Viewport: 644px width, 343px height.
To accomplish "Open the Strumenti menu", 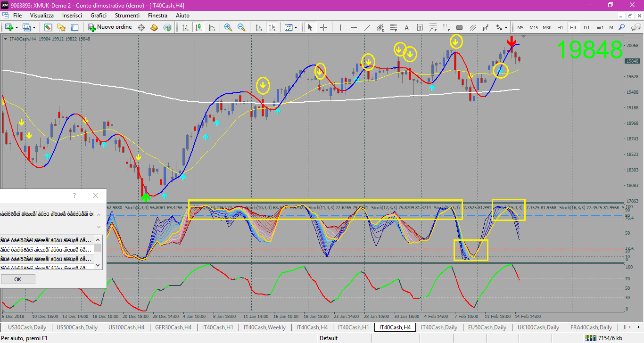I will 127,16.
